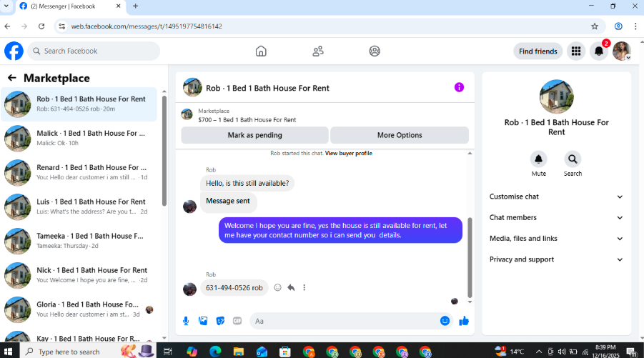Click the conversation list scrollbar
Image resolution: width=644 pixels, height=358 pixels.
coord(164,151)
